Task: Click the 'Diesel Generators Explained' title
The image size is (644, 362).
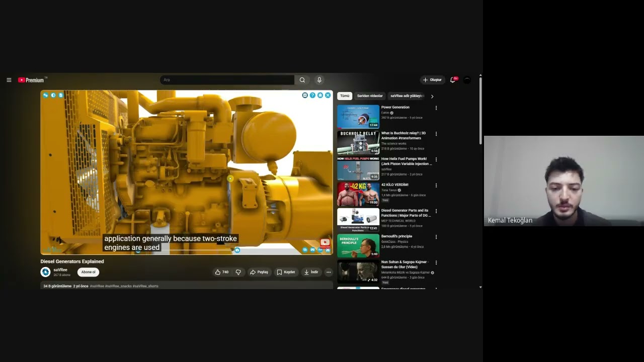Action: click(72, 261)
